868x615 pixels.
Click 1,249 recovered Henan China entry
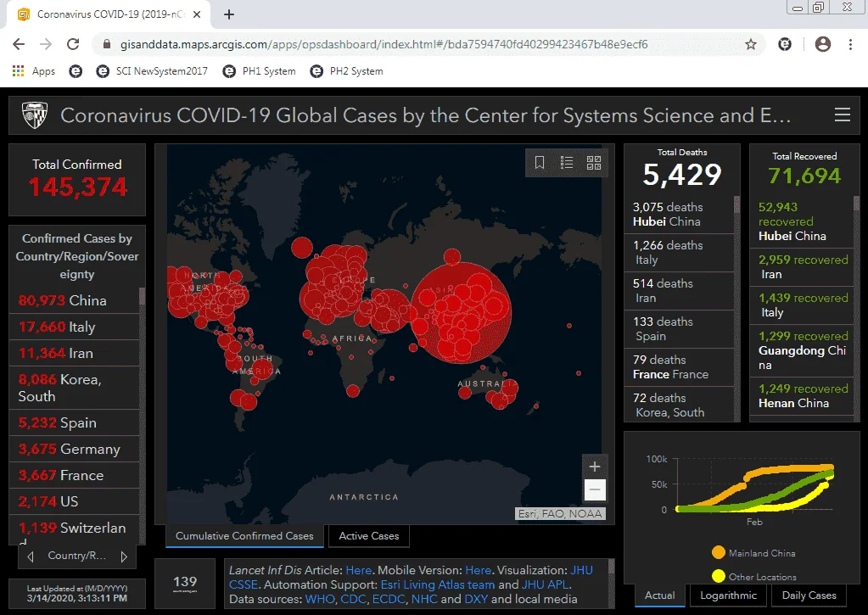click(x=802, y=396)
